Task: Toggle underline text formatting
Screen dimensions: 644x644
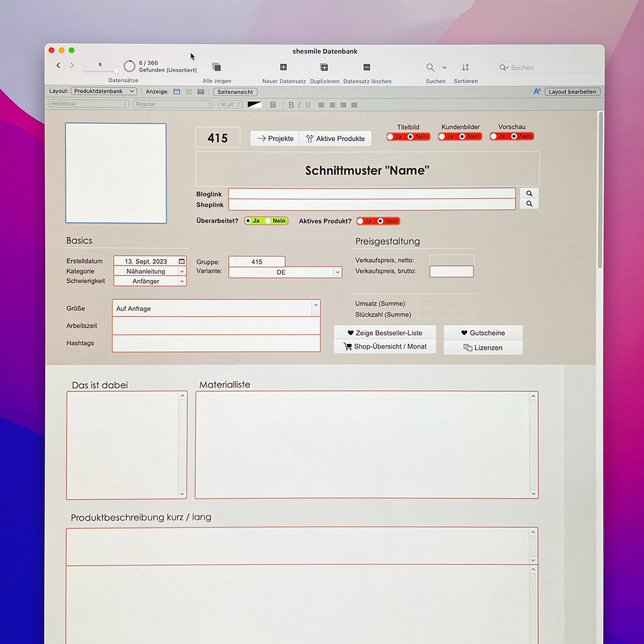Action: 308,105
